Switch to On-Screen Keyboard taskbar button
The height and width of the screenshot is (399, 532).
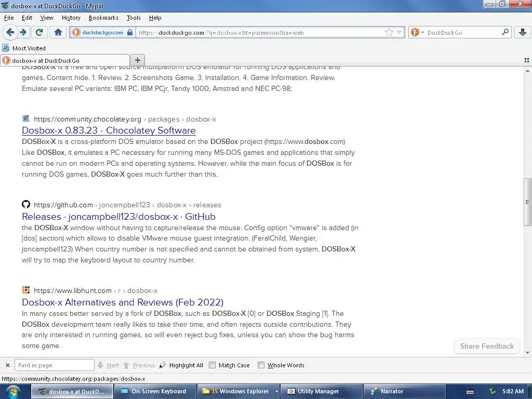155,391
